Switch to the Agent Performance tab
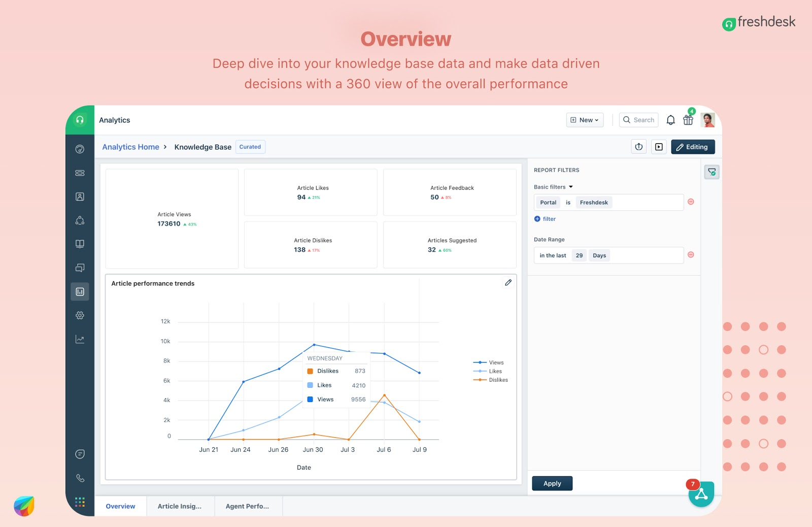 [x=247, y=506]
